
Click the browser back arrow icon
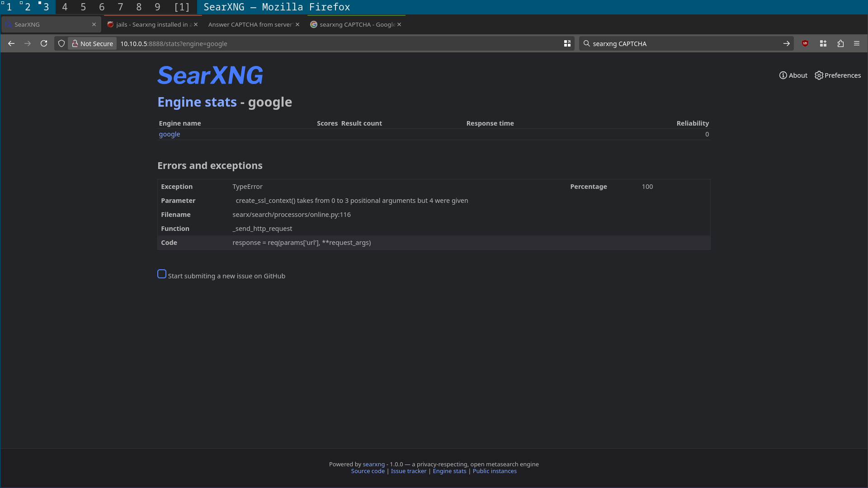click(11, 43)
